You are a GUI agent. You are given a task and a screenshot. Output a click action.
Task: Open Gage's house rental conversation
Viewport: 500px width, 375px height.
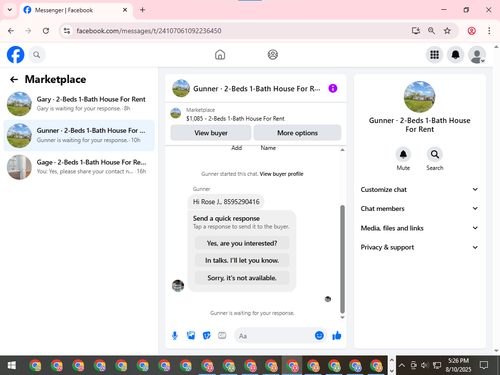click(x=79, y=167)
